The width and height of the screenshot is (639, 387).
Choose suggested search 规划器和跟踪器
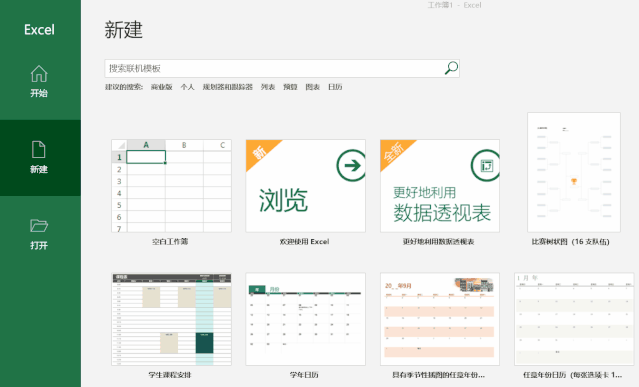point(227,87)
